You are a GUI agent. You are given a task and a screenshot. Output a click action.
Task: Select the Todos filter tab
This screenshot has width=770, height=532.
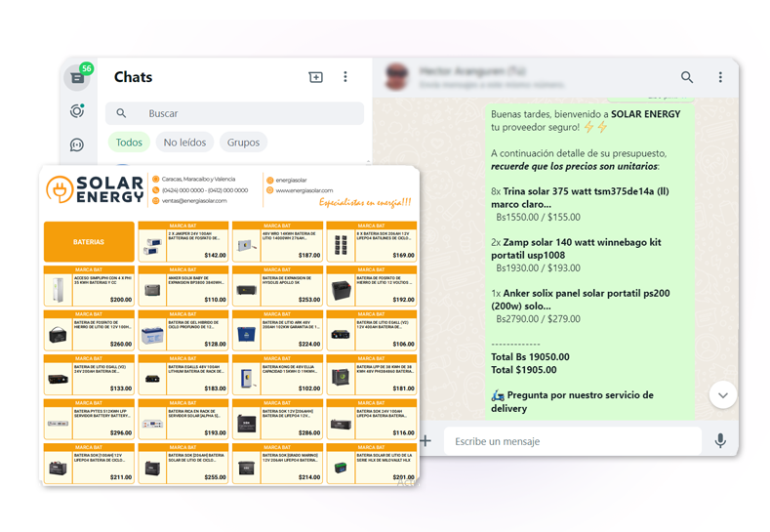point(129,143)
